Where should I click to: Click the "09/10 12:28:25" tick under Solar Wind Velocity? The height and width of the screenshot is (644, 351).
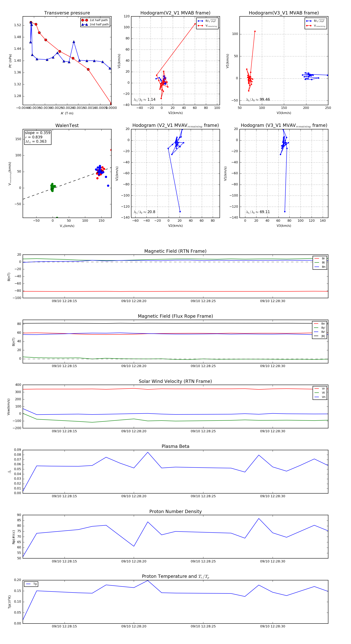[x=203, y=431]
